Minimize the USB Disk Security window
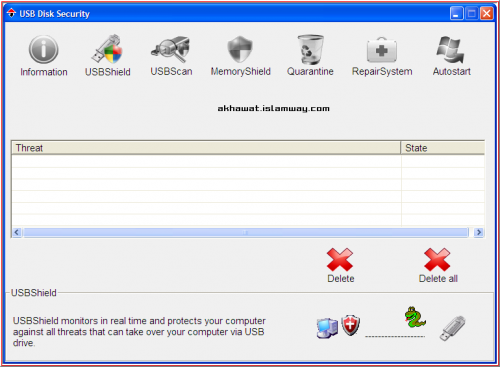 coord(456,13)
